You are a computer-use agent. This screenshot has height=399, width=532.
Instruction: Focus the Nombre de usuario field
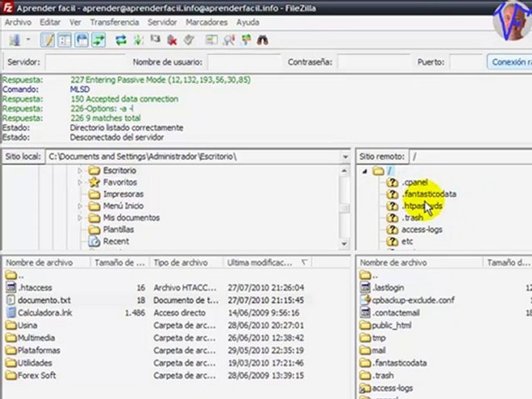[244, 62]
